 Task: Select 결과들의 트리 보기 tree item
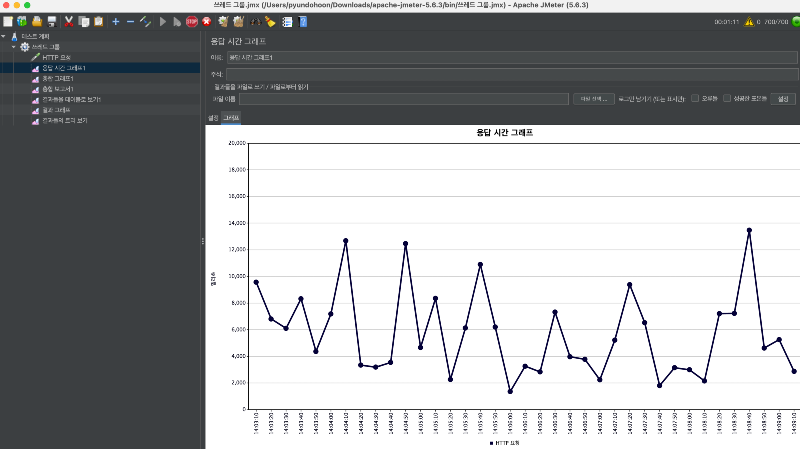pyautogui.click(x=64, y=120)
